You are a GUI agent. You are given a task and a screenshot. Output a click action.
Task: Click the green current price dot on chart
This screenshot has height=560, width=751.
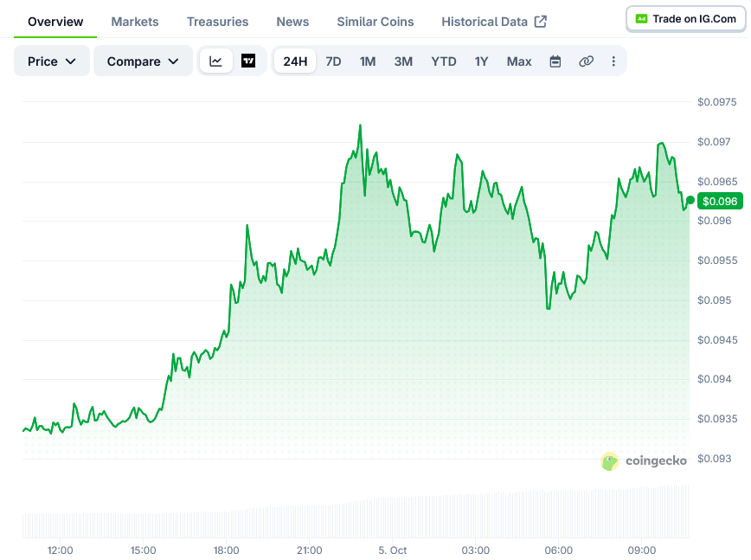tap(690, 200)
